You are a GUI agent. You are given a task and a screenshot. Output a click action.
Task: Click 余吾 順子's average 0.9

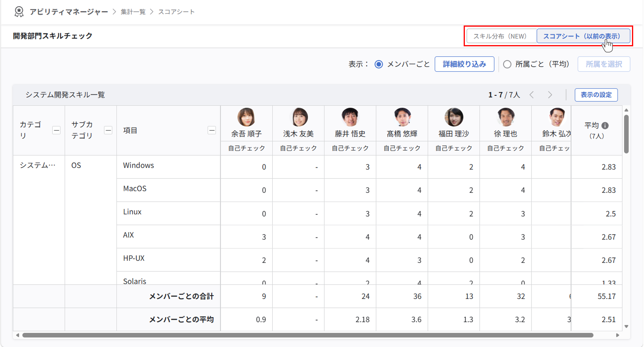coord(261,319)
